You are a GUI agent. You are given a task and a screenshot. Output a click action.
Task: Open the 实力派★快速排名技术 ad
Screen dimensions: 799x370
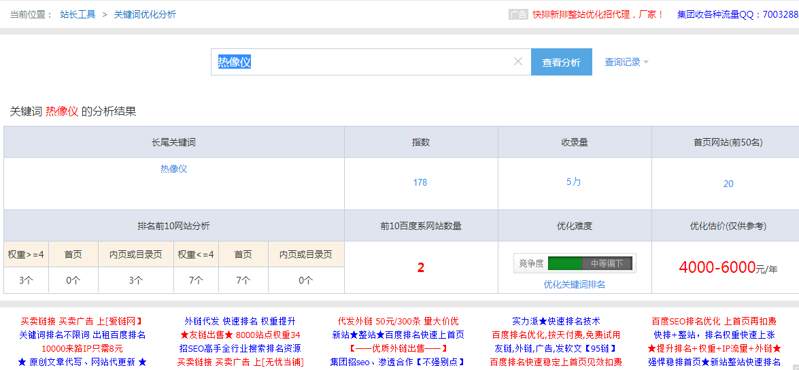(556, 322)
